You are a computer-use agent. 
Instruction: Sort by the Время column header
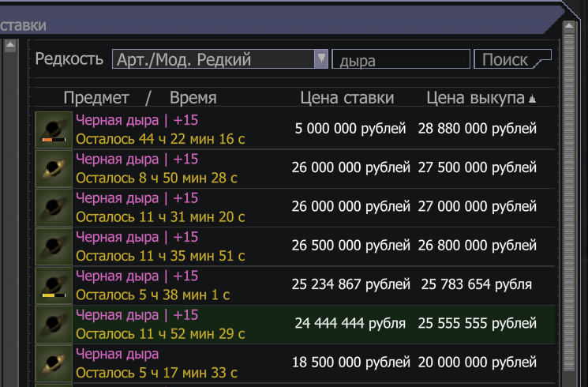193,98
